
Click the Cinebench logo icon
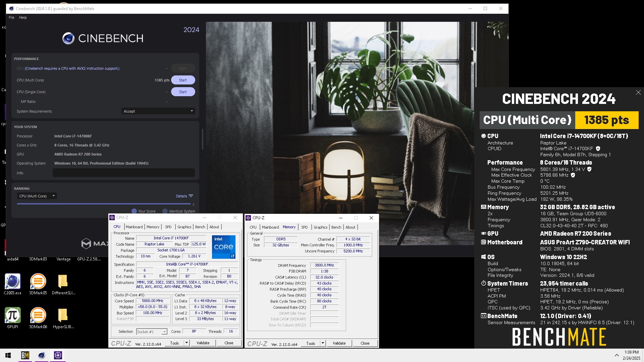point(68,39)
